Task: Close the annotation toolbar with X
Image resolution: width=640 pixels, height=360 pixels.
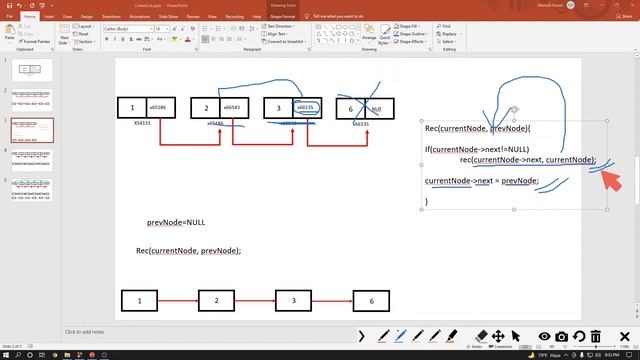Action: (x=624, y=336)
